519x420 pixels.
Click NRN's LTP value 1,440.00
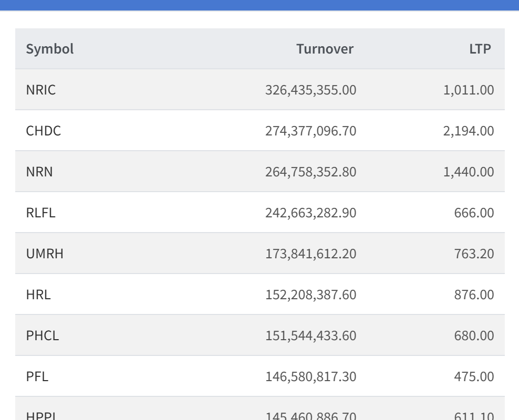pos(468,172)
